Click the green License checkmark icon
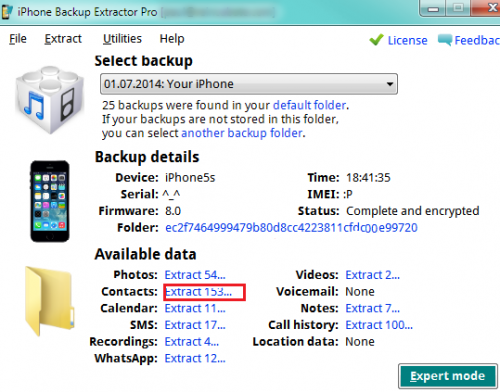Viewport: 500px width, 392px height. point(376,40)
